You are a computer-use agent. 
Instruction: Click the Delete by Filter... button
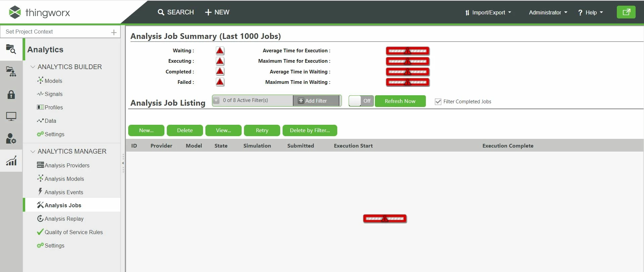point(310,130)
